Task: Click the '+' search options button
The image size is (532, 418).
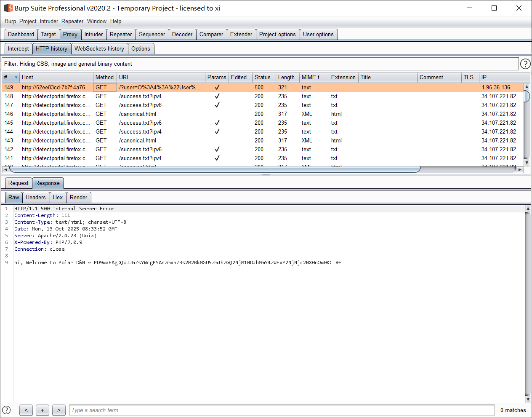Action: [x=43, y=410]
